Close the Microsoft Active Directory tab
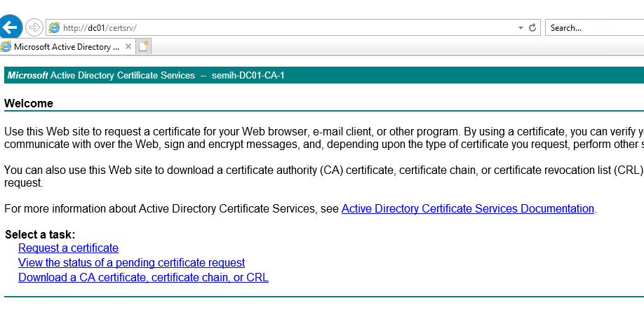 coord(128,47)
